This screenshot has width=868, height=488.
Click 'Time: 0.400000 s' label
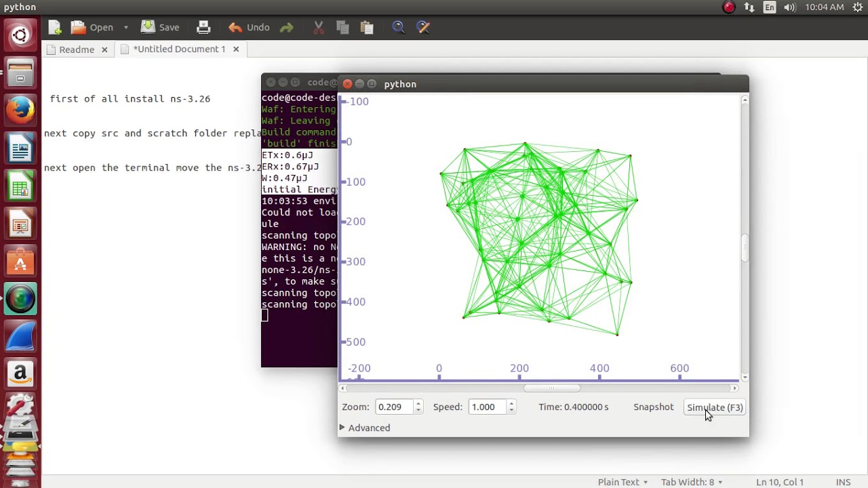click(574, 407)
